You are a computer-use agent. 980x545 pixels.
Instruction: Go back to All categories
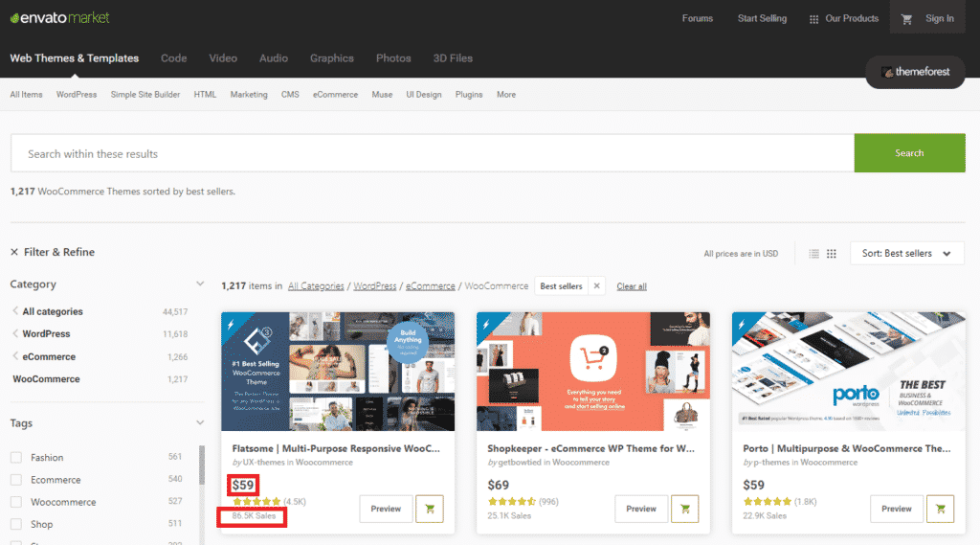point(53,311)
